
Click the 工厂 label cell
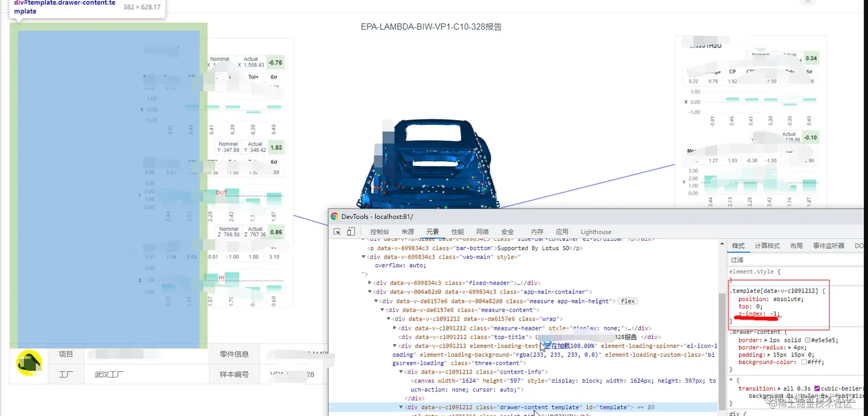coord(66,374)
